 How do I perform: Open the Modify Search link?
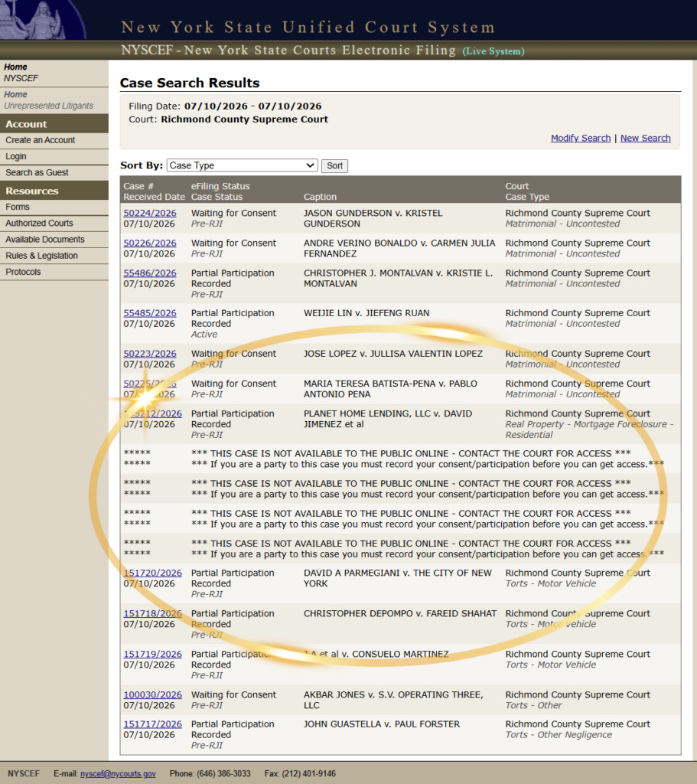coord(581,138)
